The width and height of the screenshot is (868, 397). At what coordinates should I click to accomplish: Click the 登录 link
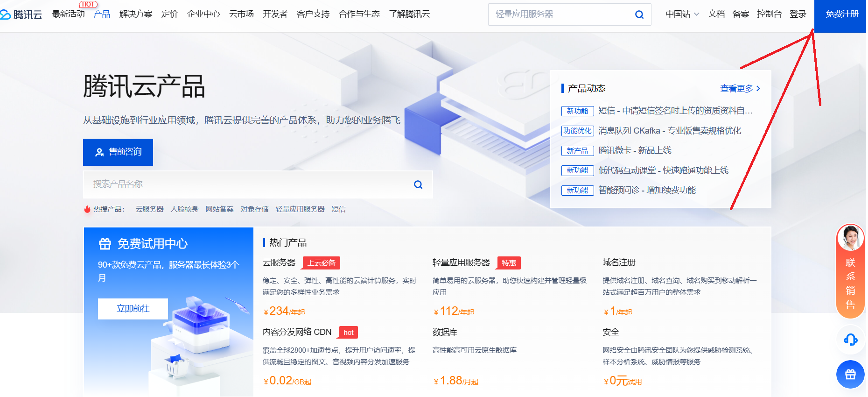[x=798, y=14]
